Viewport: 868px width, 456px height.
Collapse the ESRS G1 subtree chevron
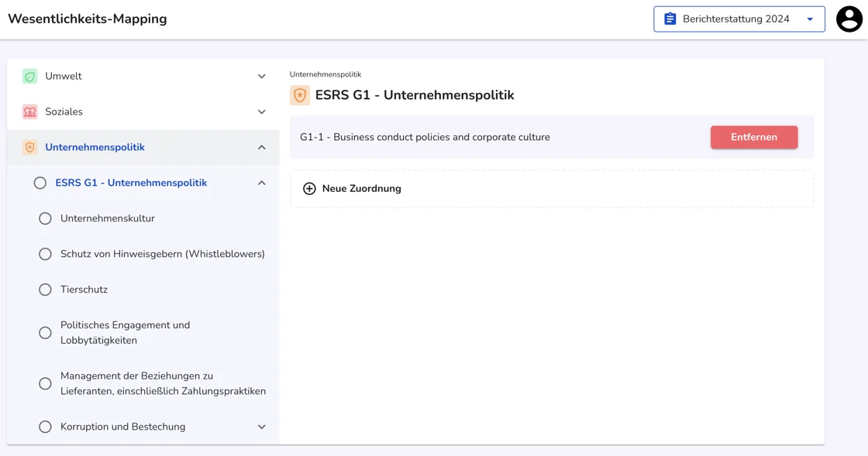261,183
